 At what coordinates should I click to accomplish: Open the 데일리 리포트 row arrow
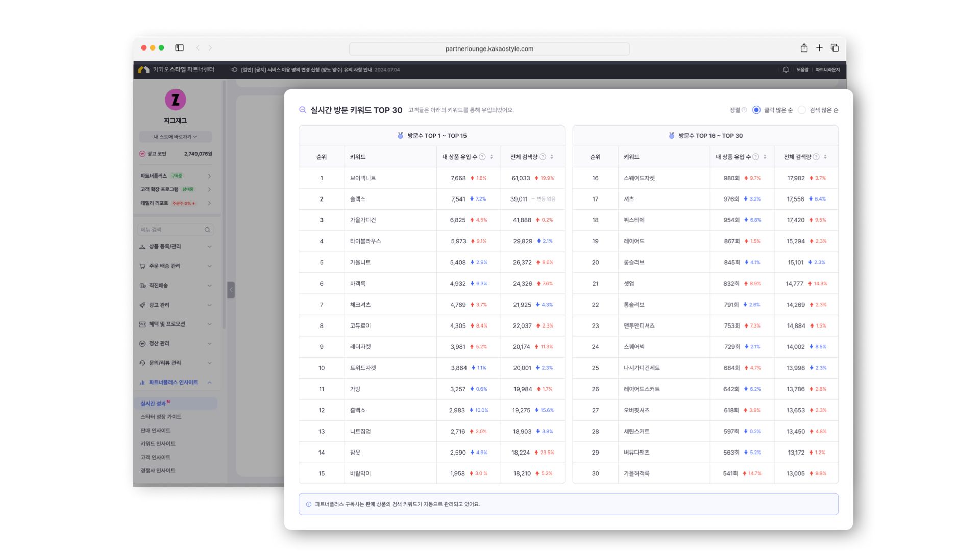coord(209,203)
